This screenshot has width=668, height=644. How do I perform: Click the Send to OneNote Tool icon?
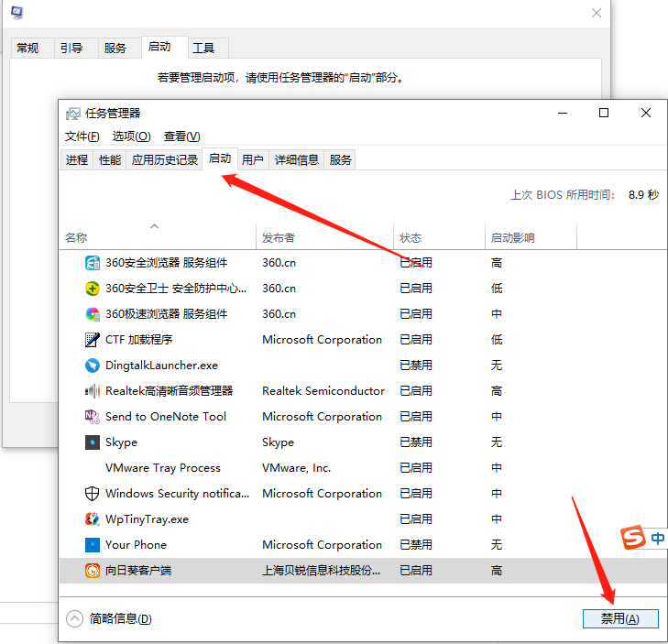click(x=92, y=416)
